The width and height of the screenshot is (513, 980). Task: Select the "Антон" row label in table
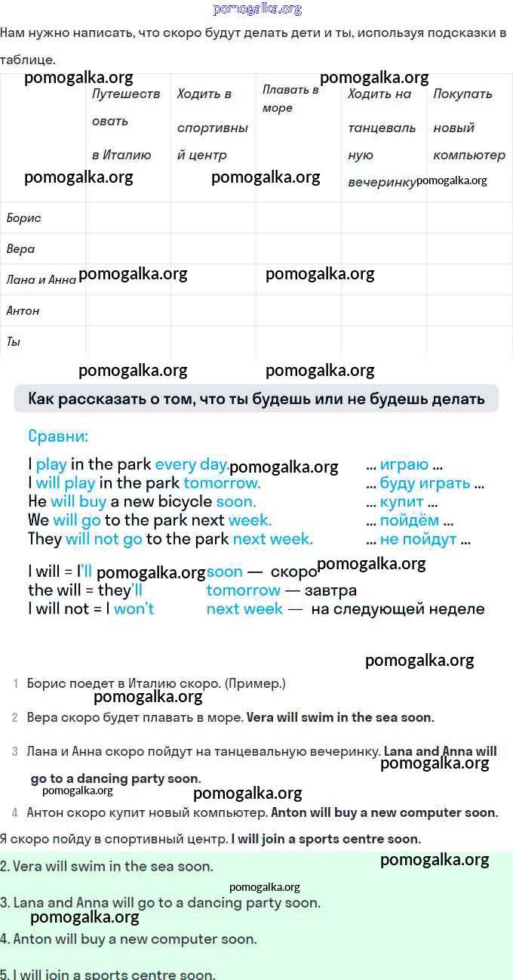[x=23, y=311]
